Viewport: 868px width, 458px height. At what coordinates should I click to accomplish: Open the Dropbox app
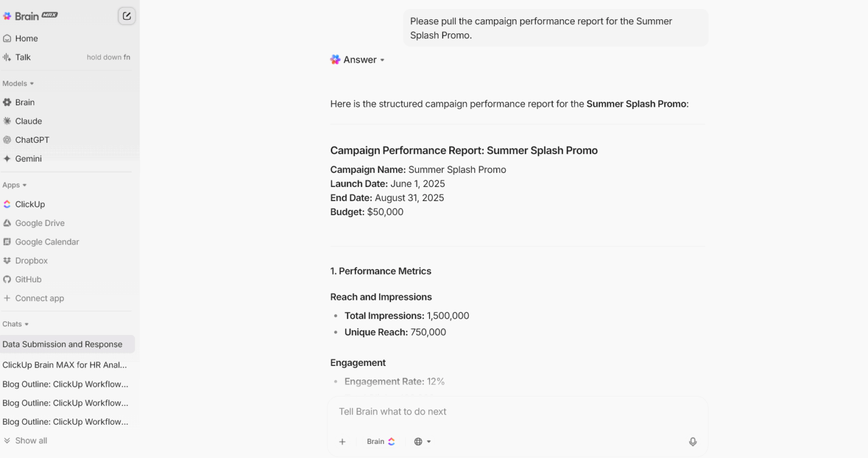pyautogui.click(x=31, y=261)
